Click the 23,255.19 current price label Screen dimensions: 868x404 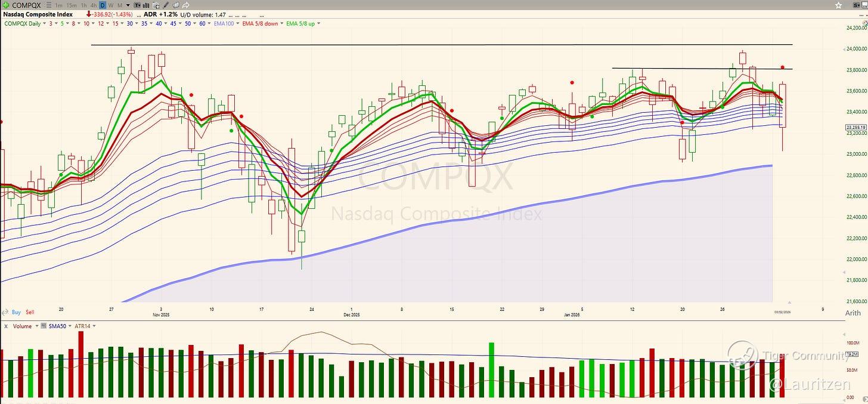tap(855, 127)
